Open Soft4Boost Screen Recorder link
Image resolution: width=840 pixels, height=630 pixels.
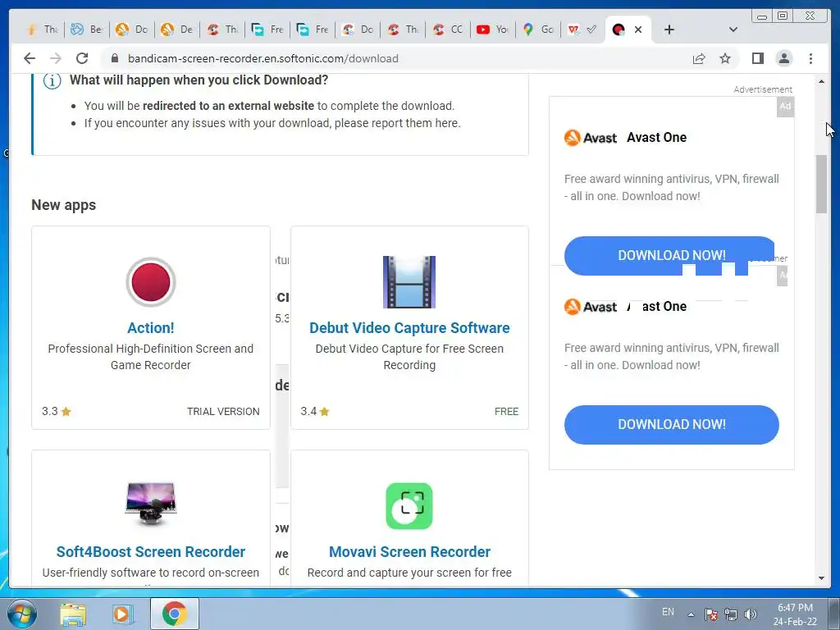point(151,552)
